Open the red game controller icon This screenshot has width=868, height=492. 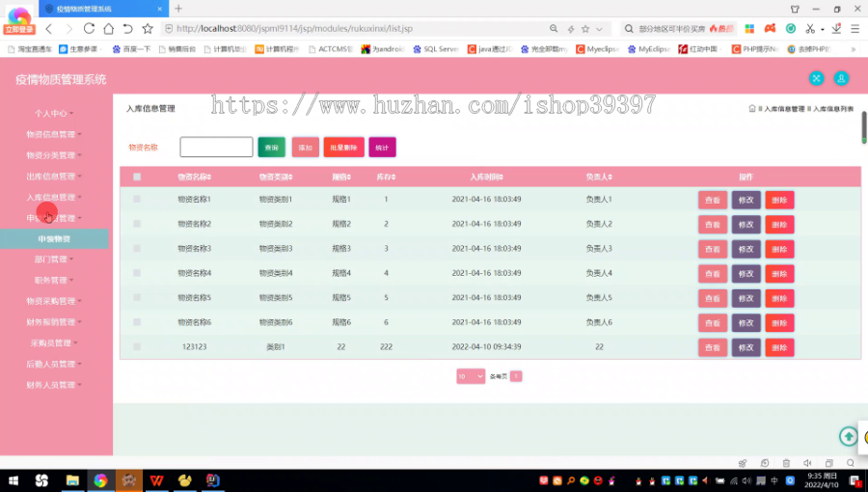770,28
